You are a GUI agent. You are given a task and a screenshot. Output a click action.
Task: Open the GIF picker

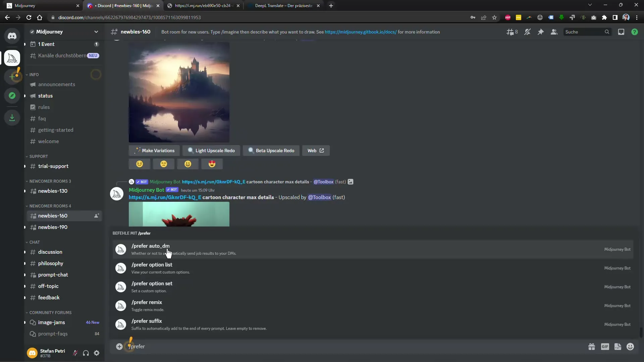pyautogui.click(x=605, y=347)
